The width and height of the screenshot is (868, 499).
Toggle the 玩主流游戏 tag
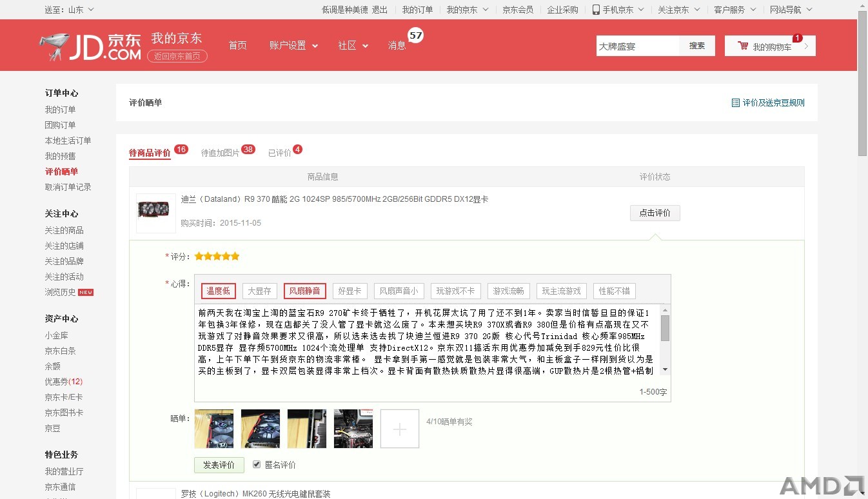tap(562, 291)
